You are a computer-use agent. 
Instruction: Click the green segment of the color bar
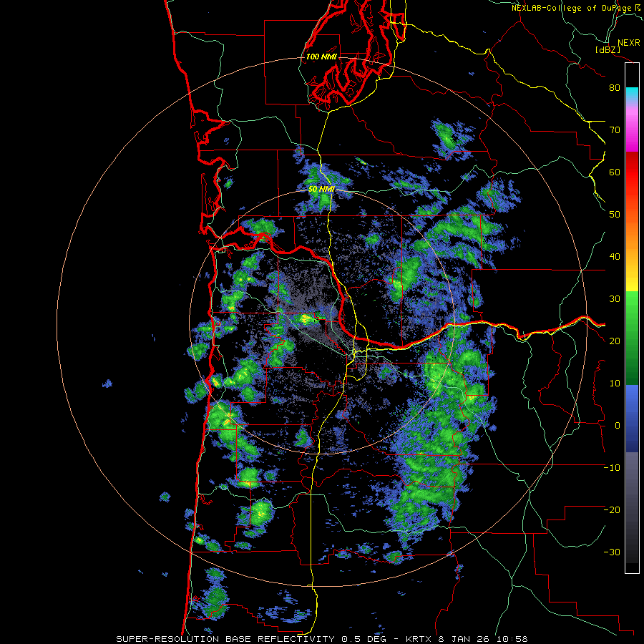[632, 338]
